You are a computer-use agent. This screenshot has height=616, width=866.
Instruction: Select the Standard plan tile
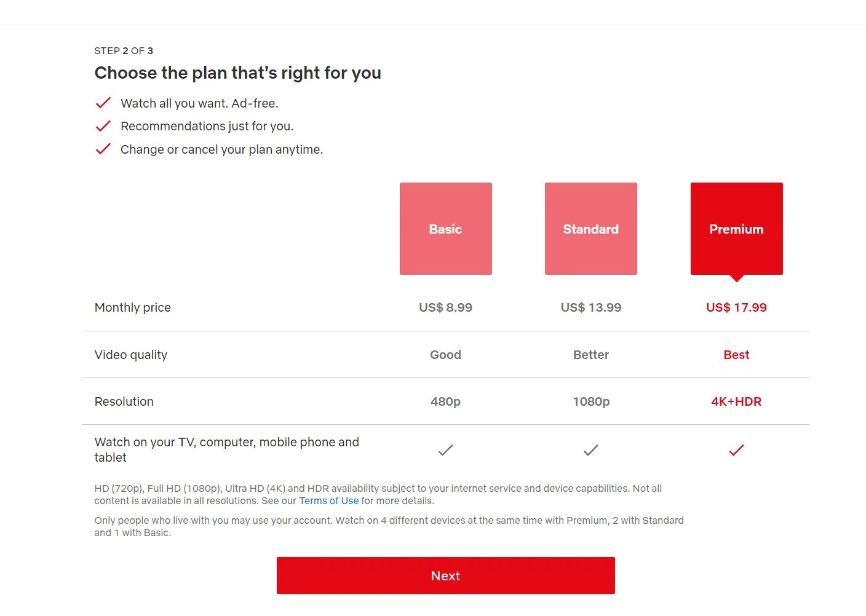(x=590, y=229)
